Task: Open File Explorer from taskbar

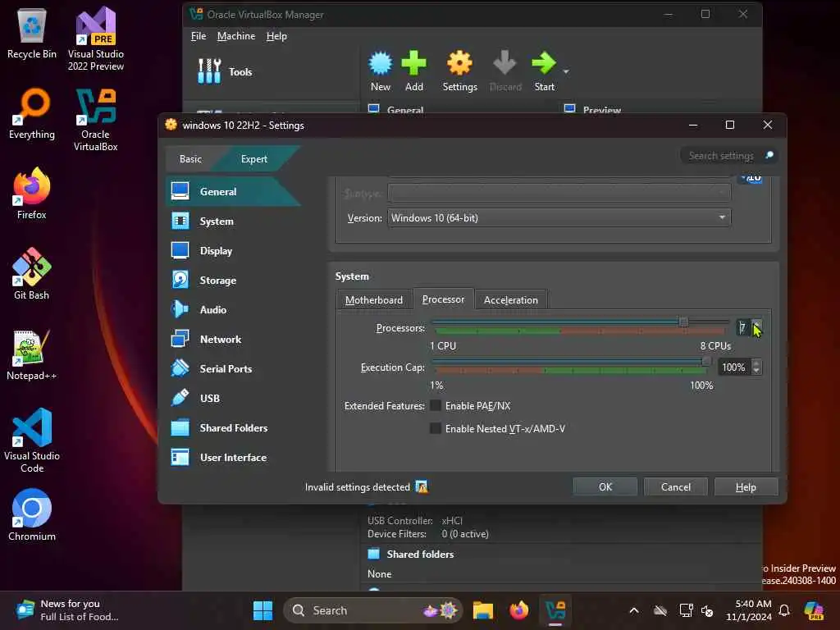Action: [482, 610]
